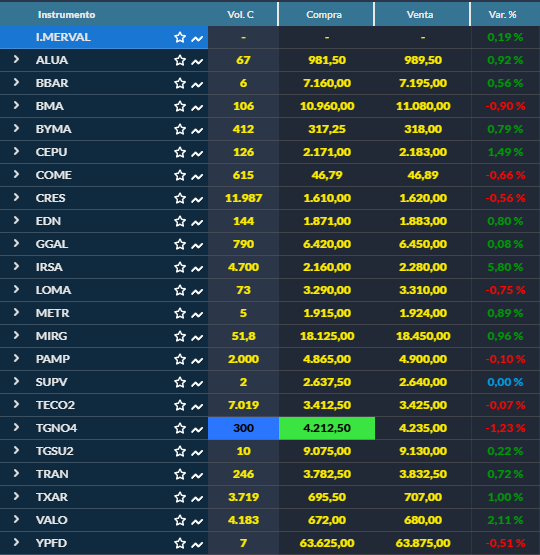Star the COME row
The width and height of the screenshot is (540, 555).
(x=180, y=176)
